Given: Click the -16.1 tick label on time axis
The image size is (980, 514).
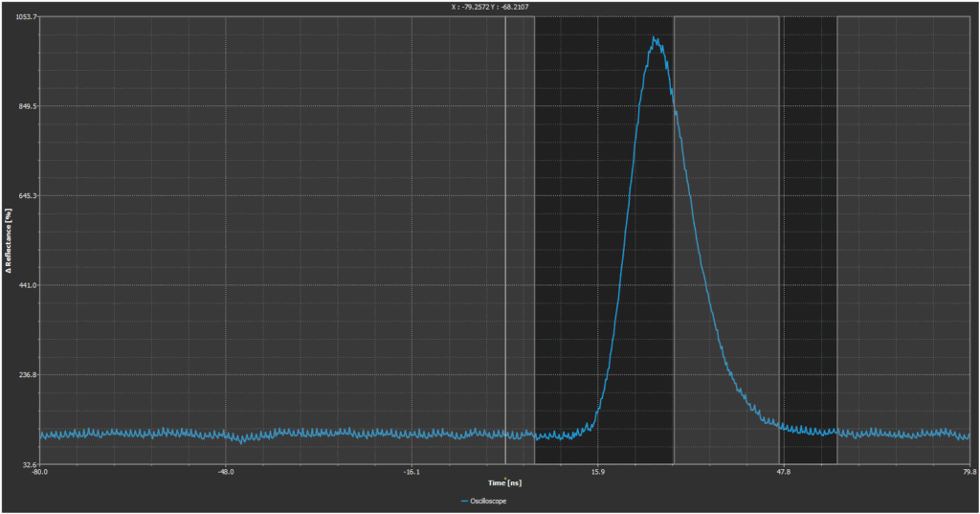Looking at the screenshot, I should [x=412, y=471].
